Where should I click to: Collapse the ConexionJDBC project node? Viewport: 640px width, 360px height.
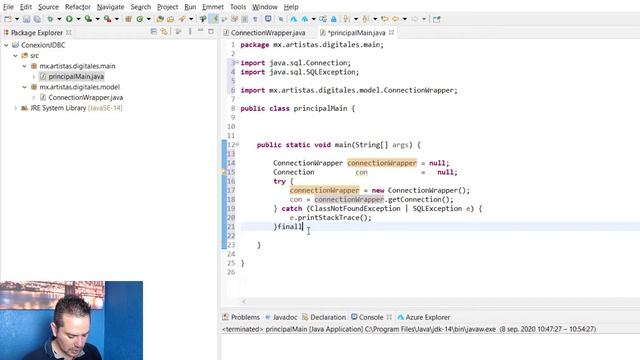[x=6, y=45]
